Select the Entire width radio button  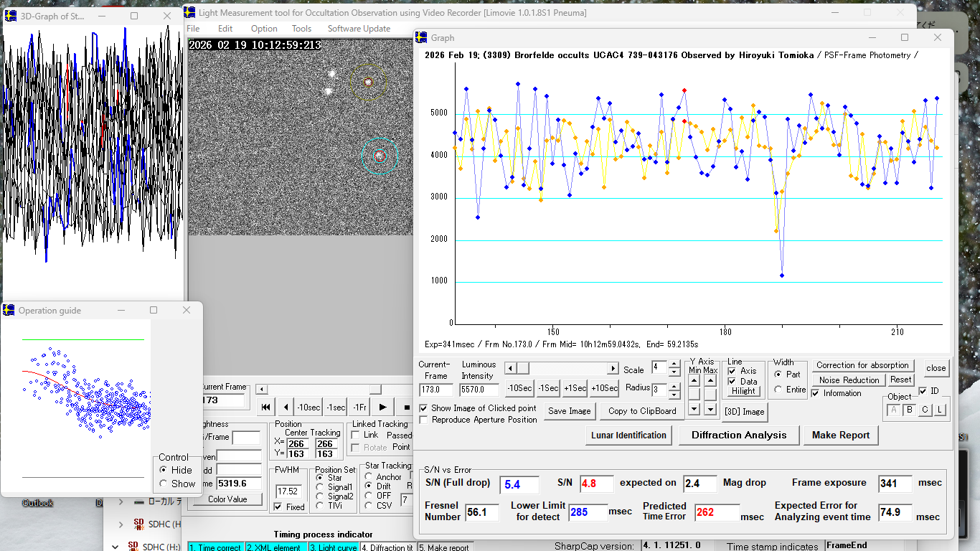pyautogui.click(x=778, y=390)
